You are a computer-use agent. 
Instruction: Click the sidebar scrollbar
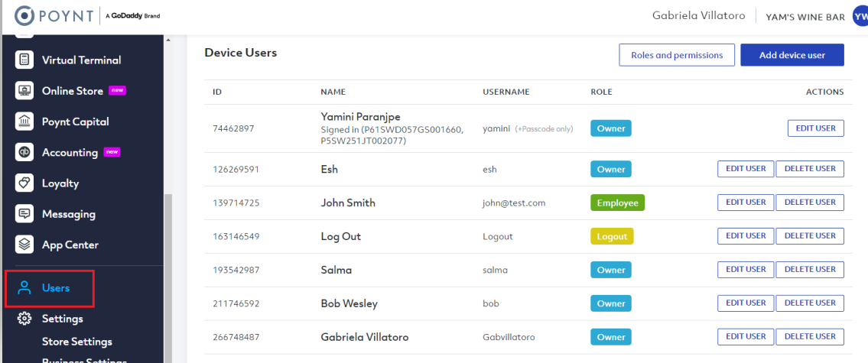(x=168, y=277)
